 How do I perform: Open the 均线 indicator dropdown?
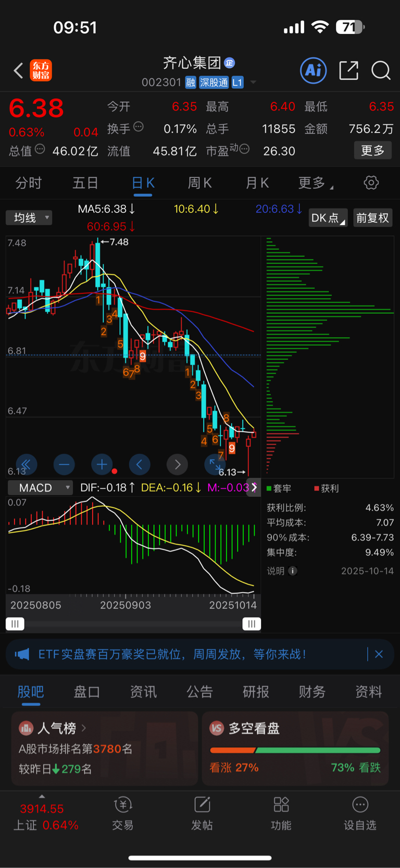pyautogui.click(x=29, y=217)
